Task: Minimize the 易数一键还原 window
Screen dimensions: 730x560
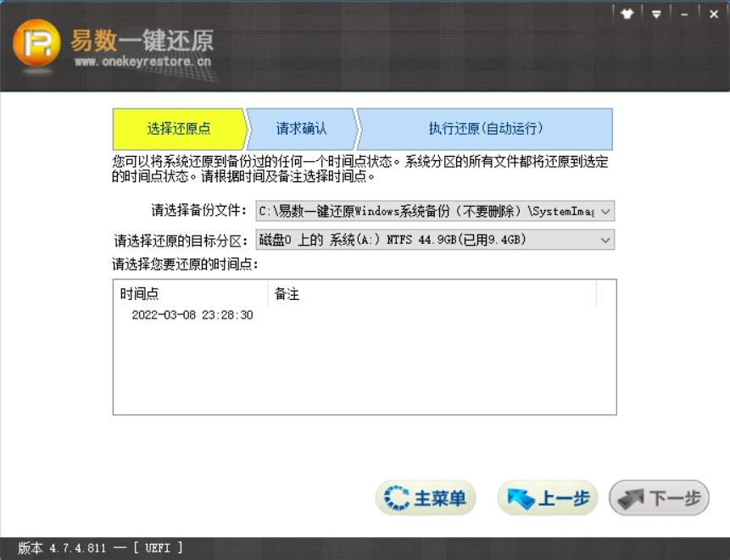Action: tap(684, 15)
